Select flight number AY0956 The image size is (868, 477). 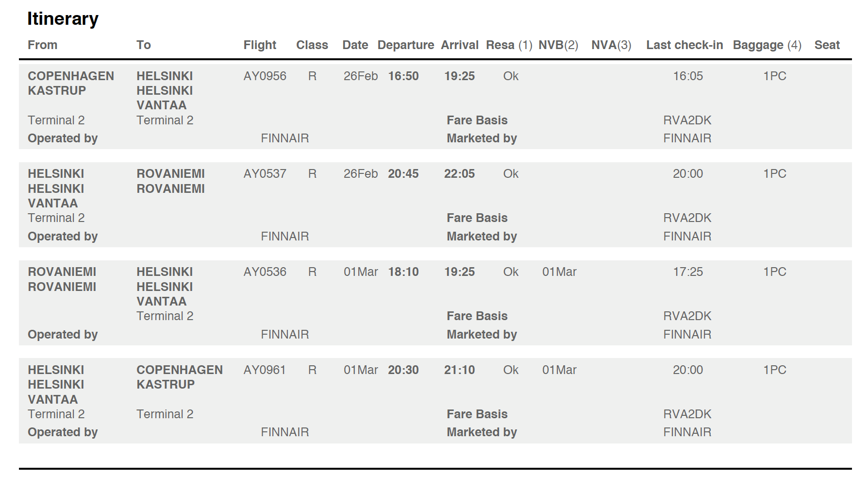click(x=265, y=76)
